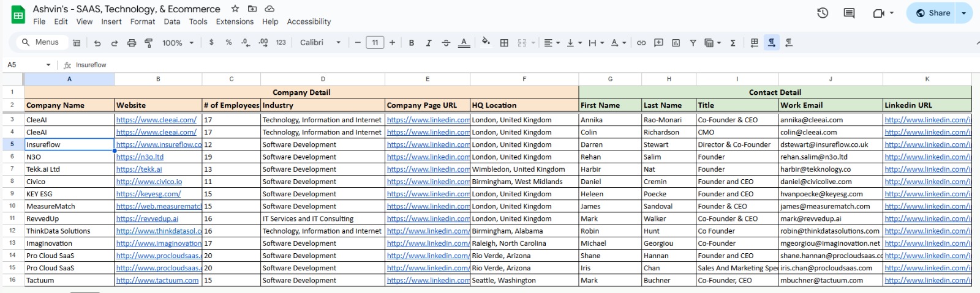
Task: Click the font size field
Action: tap(375, 43)
